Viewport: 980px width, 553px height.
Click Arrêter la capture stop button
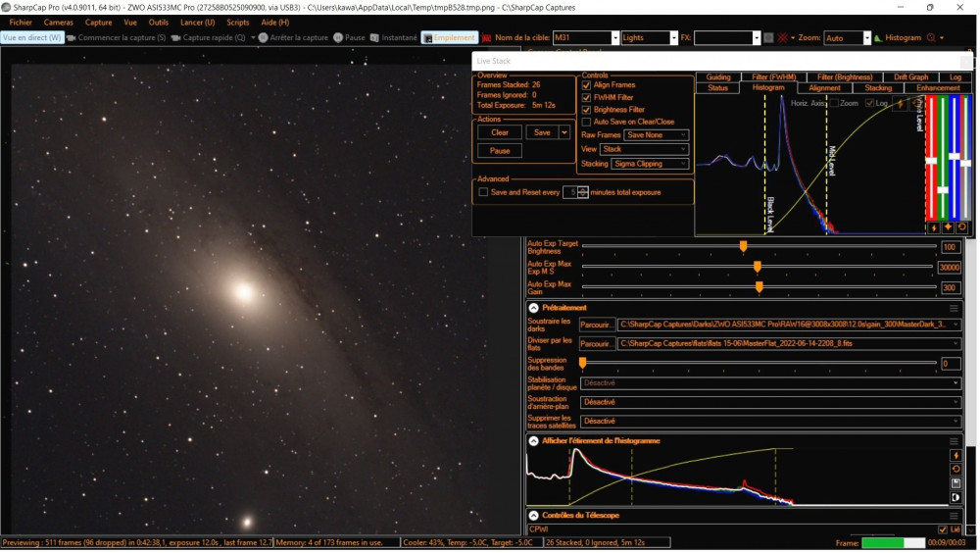[x=293, y=37]
